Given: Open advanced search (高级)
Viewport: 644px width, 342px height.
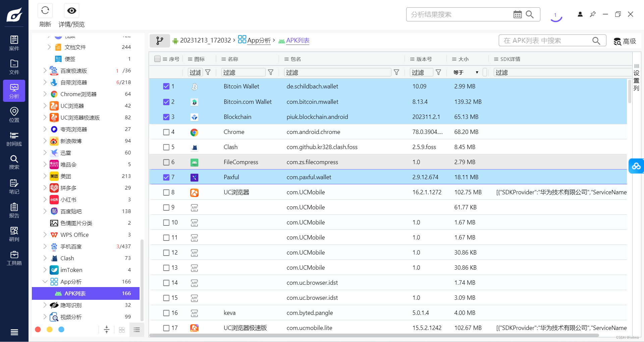Looking at the screenshot, I should tap(625, 41).
